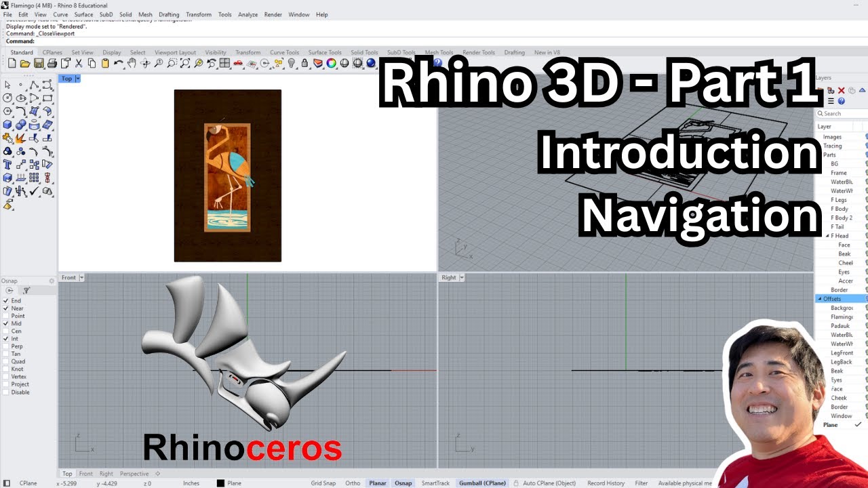Screen dimensions: 868x488
Task: Select the Polygon hexagon tool
Action: 7,111
